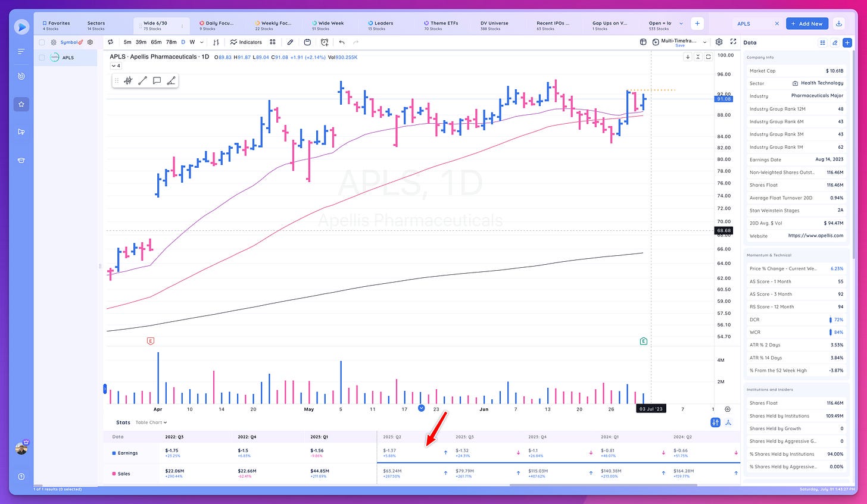This screenshot has width=867, height=504.
Task: Click the calendar icon in chart toolbar
Action: [307, 42]
